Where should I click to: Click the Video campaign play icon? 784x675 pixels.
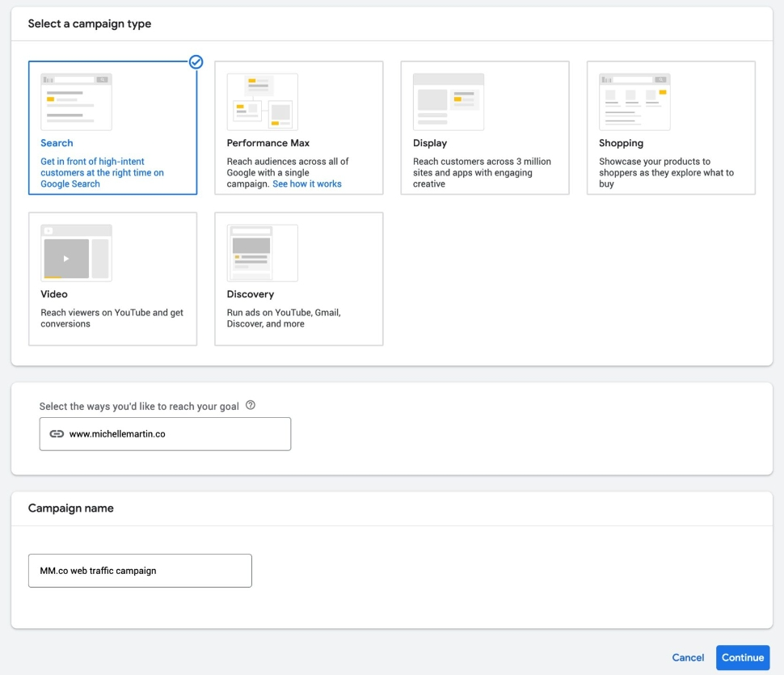point(66,259)
